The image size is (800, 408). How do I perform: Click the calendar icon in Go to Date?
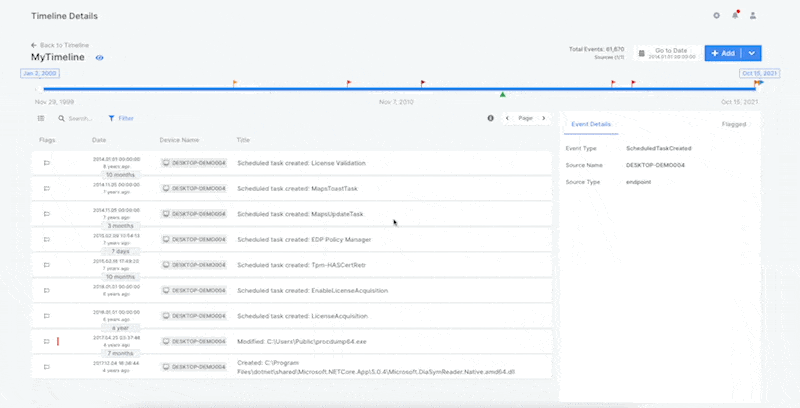click(642, 53)
